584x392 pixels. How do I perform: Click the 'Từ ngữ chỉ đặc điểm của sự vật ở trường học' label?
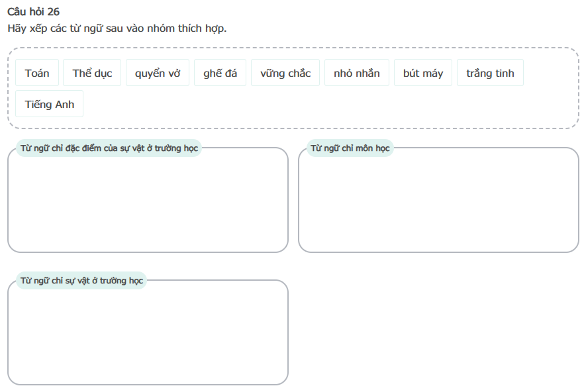(x=109, y=148)
